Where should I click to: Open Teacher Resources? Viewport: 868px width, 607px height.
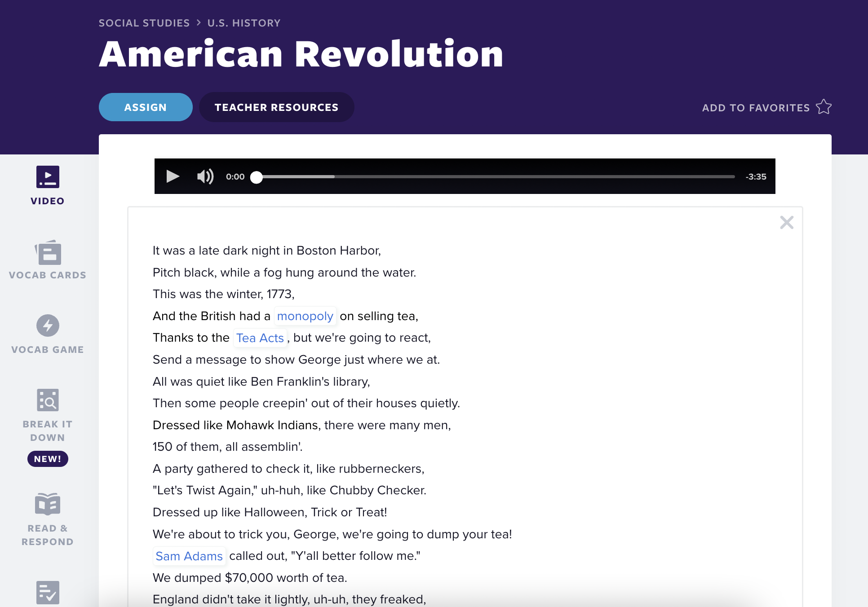point(276,107)
